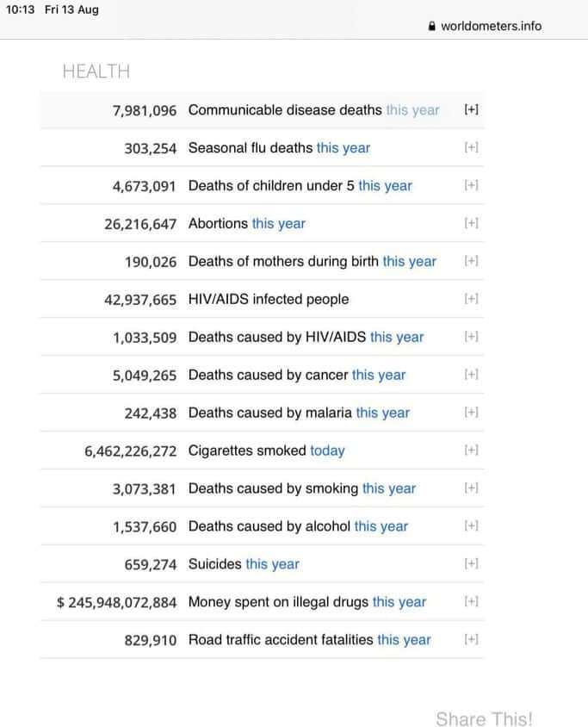Click 'this year' beside Deaths caused by alcohol
The height and width of the screenshot is (727, 588).
click(381, 526)
